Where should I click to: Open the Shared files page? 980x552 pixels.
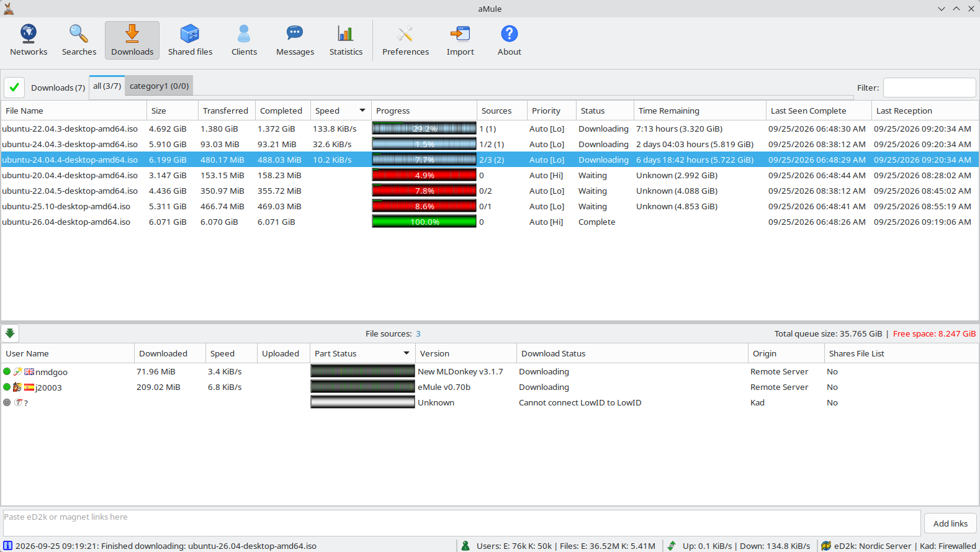pyautogui.click(x=190, y=40)
